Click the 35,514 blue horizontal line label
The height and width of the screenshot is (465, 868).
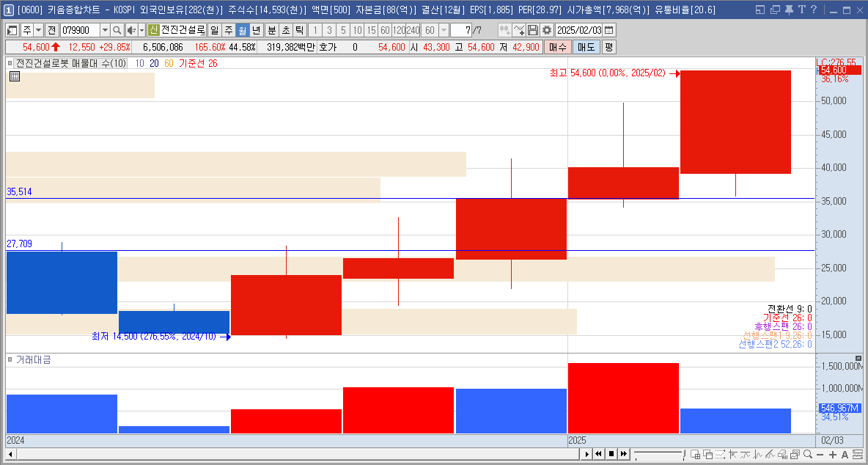coord(19,191)
